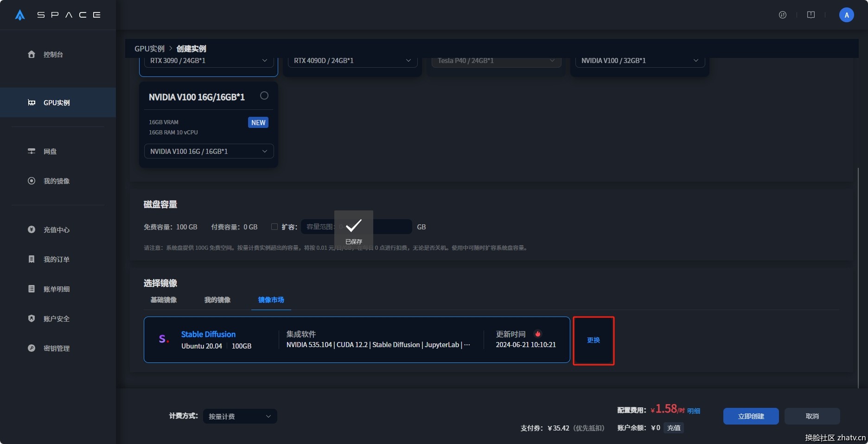
Task: Click the 免费容量: 100 GB text
Action: tap(171, 227)
